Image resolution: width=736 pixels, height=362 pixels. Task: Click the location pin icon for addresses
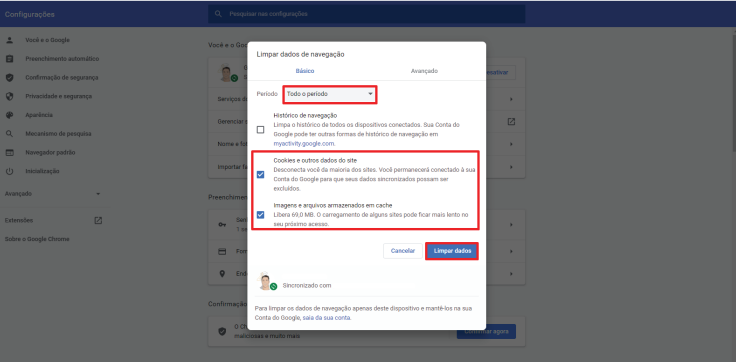(x=222, y=274)
